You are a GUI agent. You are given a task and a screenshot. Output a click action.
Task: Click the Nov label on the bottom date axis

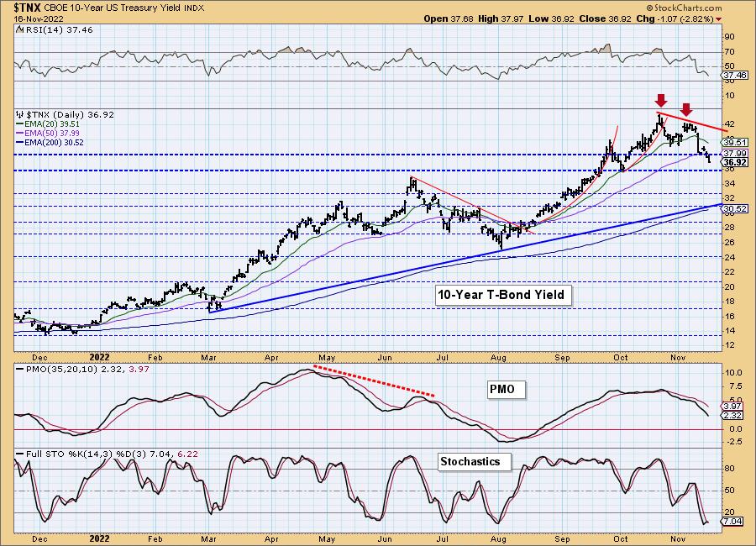pos(679,538)
